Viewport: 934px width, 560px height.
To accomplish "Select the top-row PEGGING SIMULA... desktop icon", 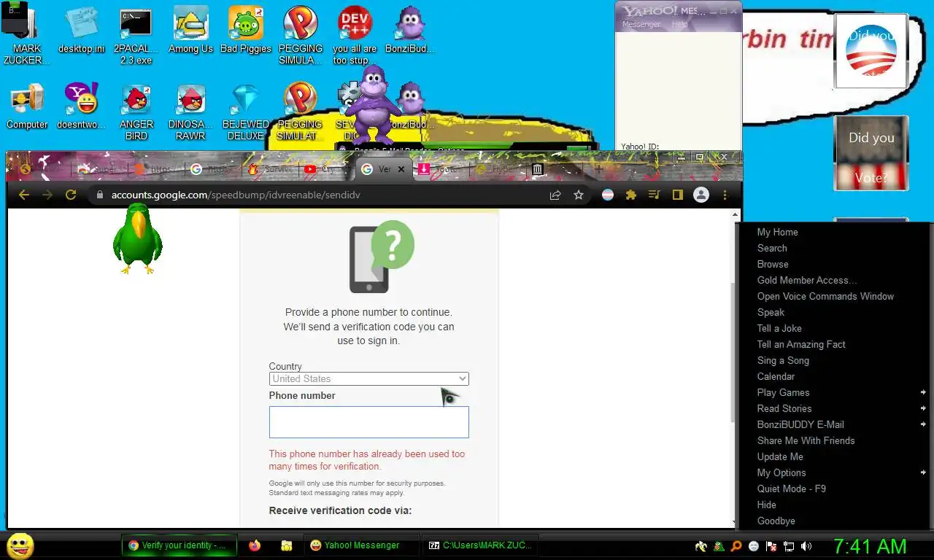I will coord(300,36).
